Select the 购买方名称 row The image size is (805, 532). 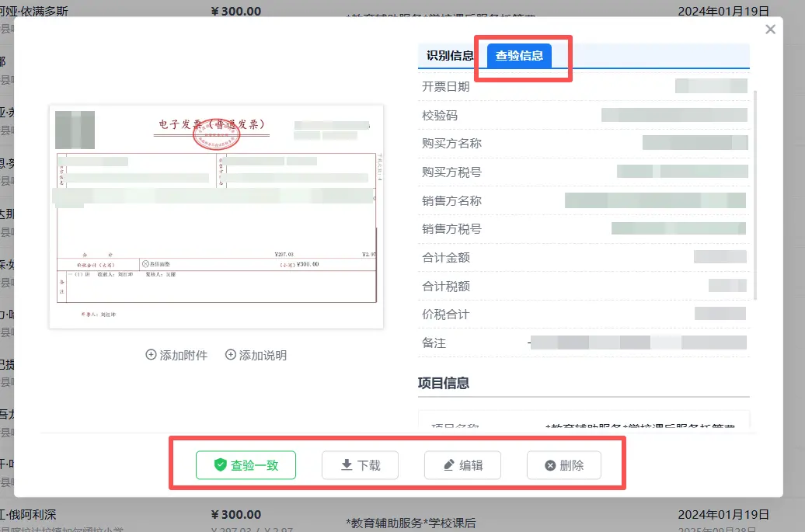(583, 144)
